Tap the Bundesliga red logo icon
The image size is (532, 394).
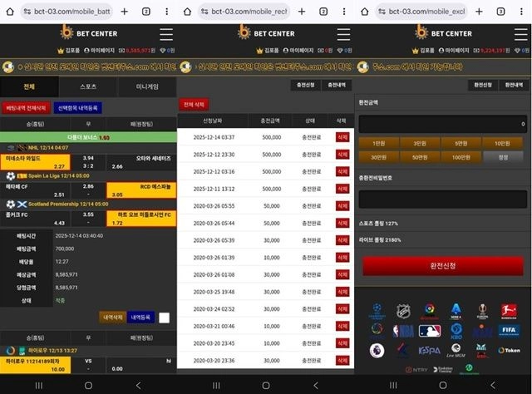(509, 311)
